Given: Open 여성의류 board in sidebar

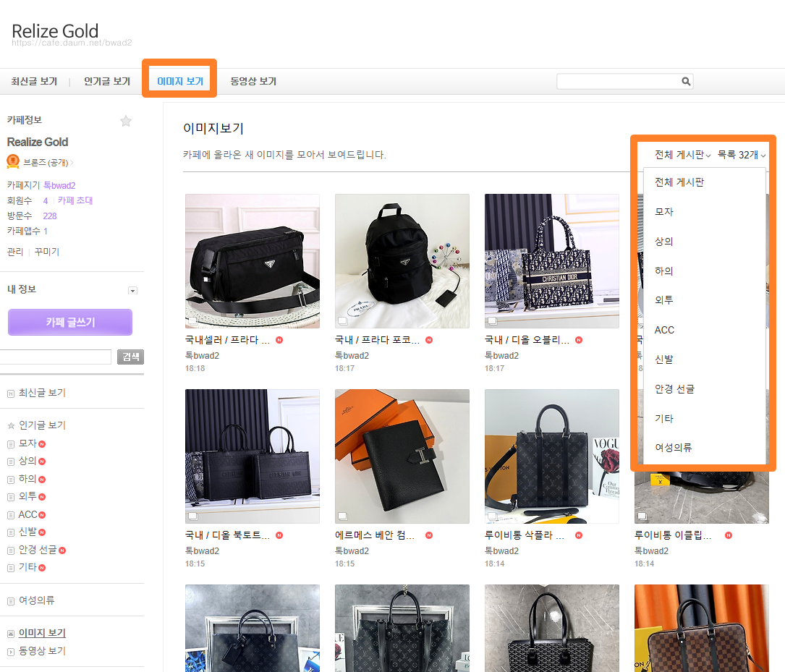Looking at the screenshot, I should 37,600.
